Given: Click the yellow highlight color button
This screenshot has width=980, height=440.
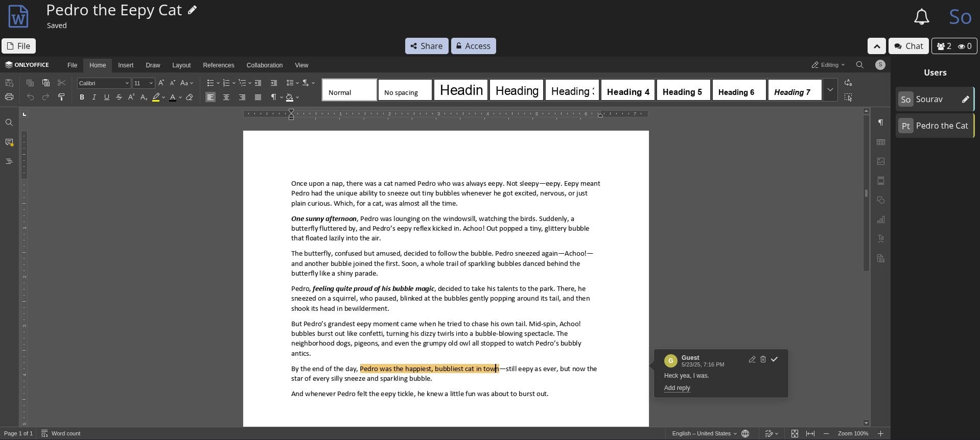Looking at the screenshot, I should click(156, 97).
